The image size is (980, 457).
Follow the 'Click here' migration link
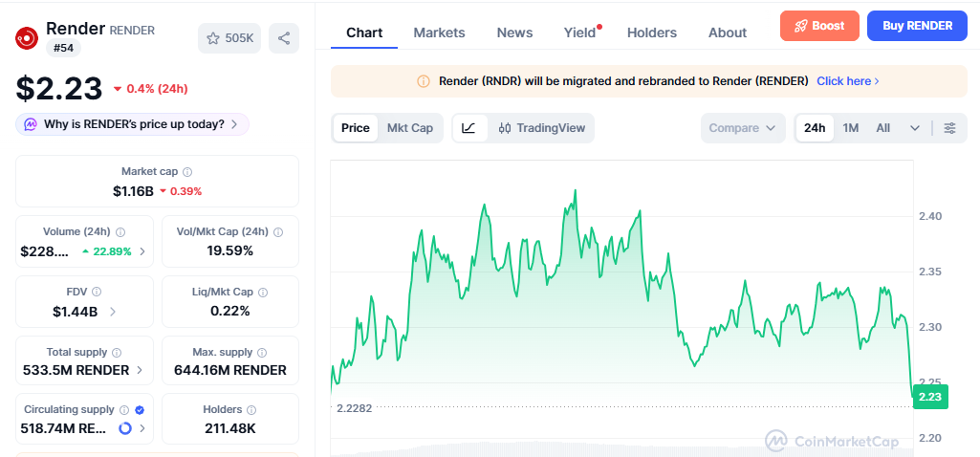[848, 81]
